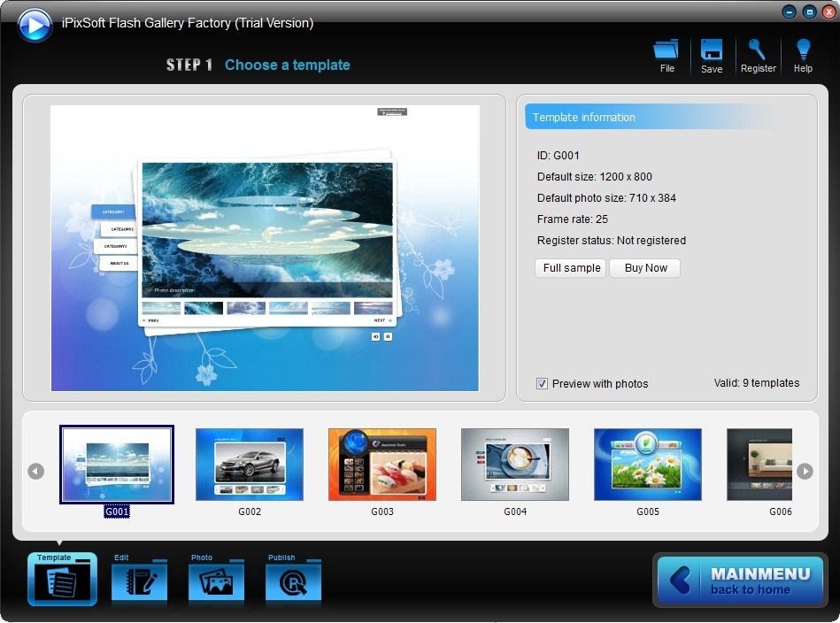Image resolution: width=840 pixels, height=623 pixels.
Task: Click the left arrow in the template carousel
Action: point(35,471)
